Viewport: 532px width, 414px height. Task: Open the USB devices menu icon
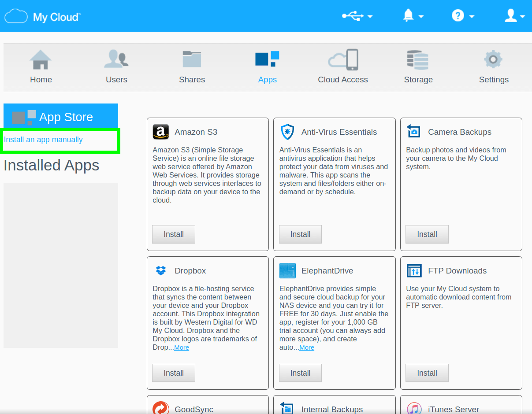point(353,16)
